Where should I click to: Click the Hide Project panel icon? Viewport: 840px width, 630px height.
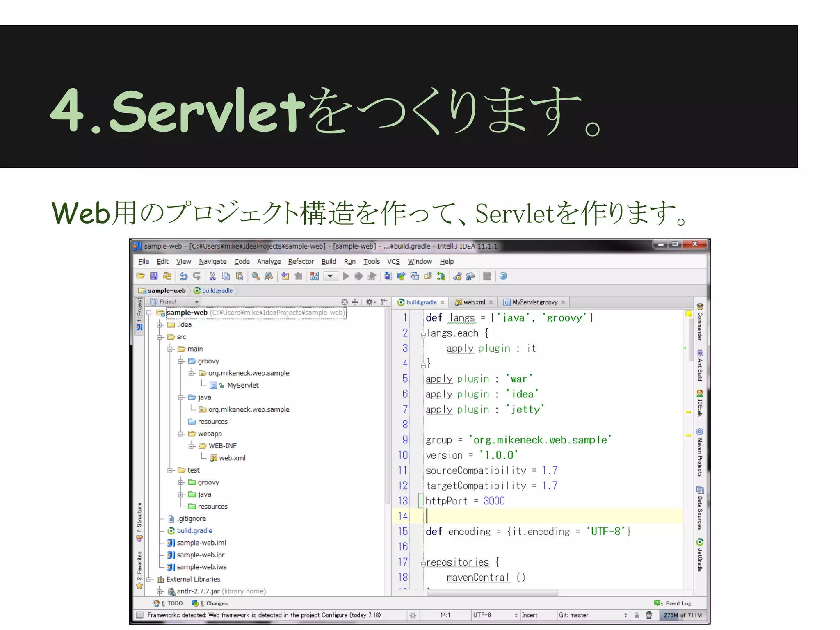point(384,302)
